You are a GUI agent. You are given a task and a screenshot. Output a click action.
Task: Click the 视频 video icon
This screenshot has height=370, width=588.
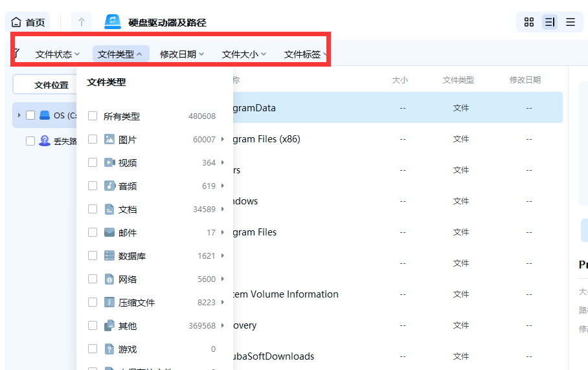point(109,162)
